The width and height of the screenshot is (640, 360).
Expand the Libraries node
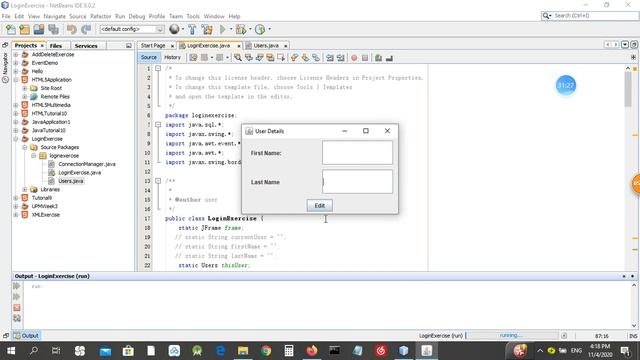click(x=24, y=189)
